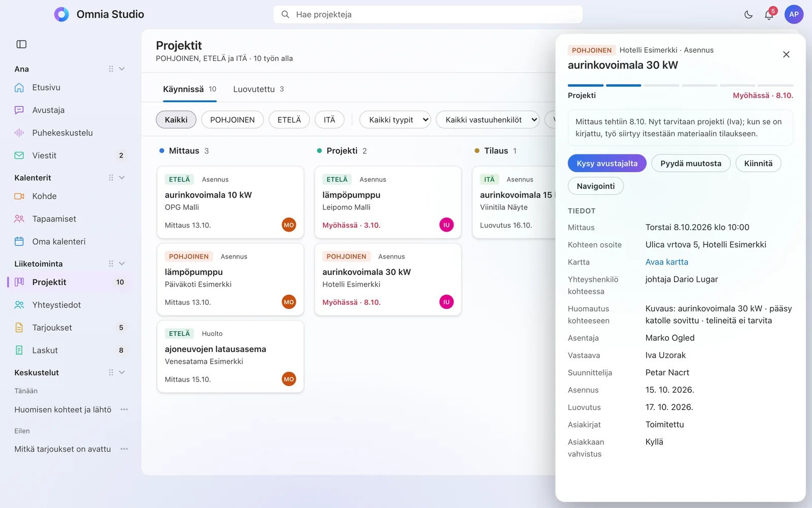The image size is (812, 508).
Task: Open the Kohde calendar
Action: 71,196
